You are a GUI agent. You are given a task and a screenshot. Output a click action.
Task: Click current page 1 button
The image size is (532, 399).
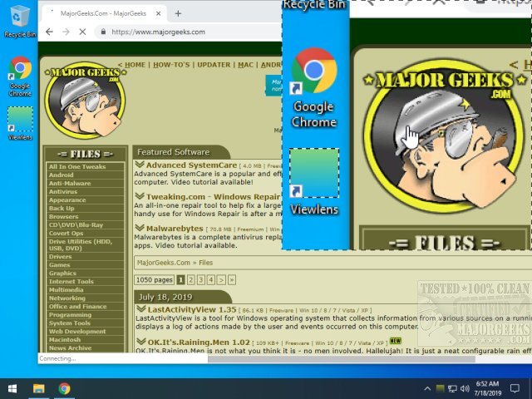181,280
